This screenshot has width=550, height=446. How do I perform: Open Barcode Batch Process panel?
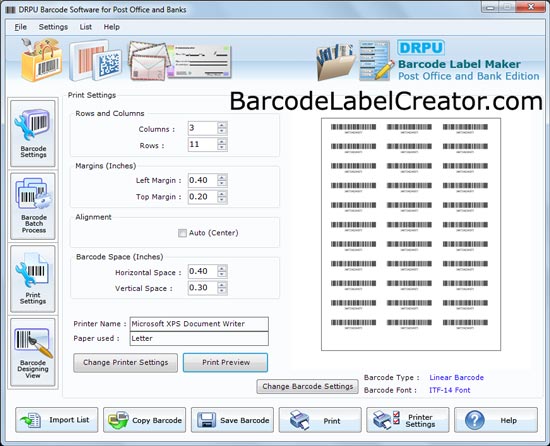coord(33,206)
